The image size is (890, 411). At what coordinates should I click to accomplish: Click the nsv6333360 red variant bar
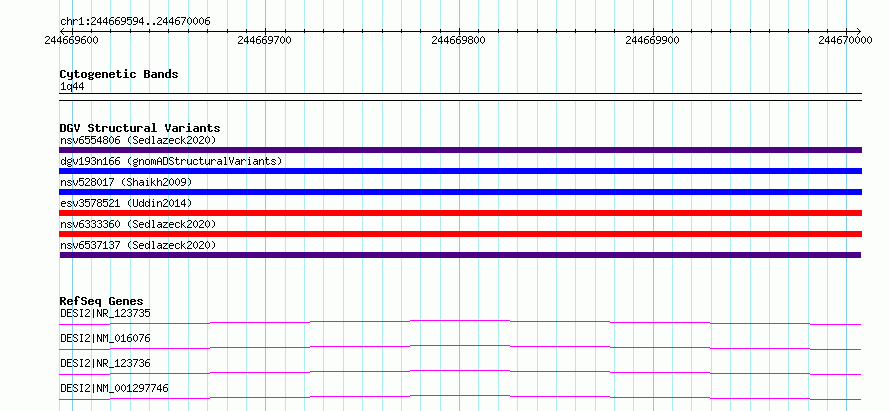point(460,234)
